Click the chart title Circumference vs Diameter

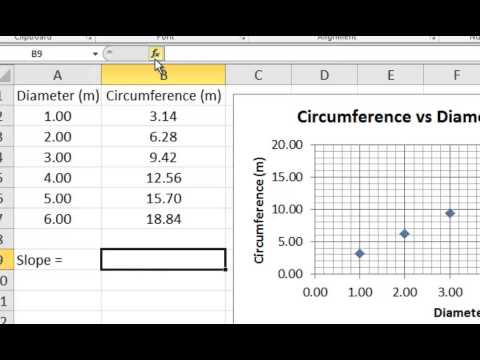[388, 117]
